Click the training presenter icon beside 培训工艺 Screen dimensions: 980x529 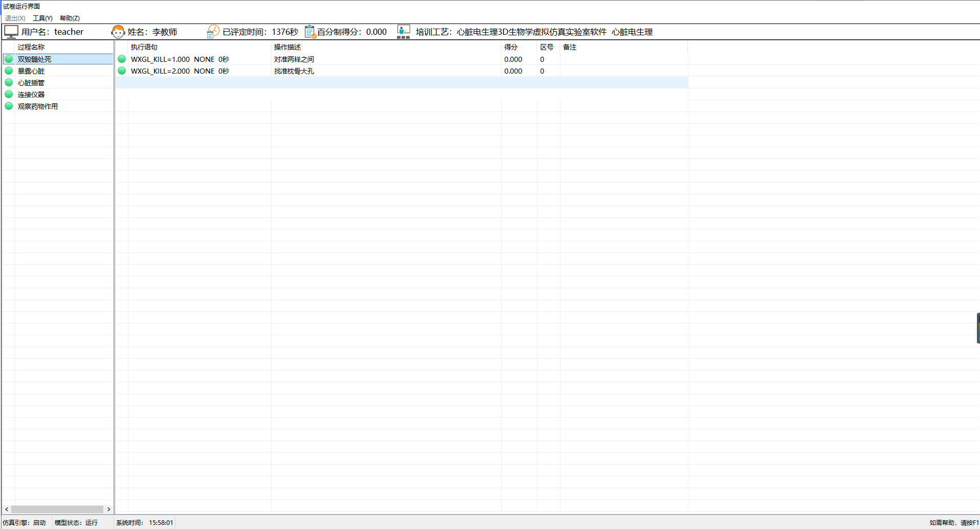click(404, 32)
